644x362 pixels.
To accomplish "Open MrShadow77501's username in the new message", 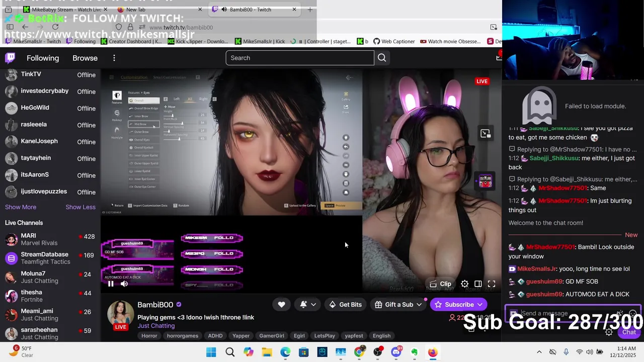I will [550, 247].
